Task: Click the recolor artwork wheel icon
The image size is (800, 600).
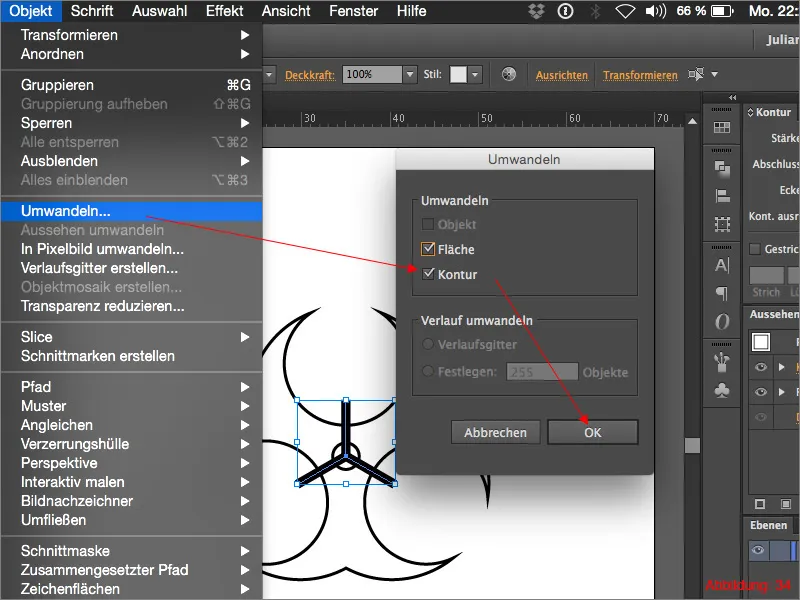Action: 508,74
